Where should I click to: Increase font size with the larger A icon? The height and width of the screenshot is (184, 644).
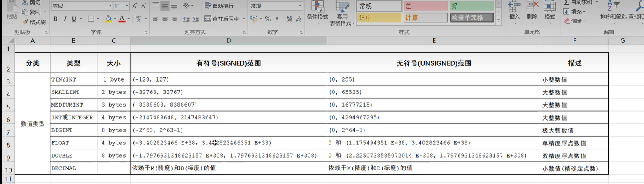point(135,6)
